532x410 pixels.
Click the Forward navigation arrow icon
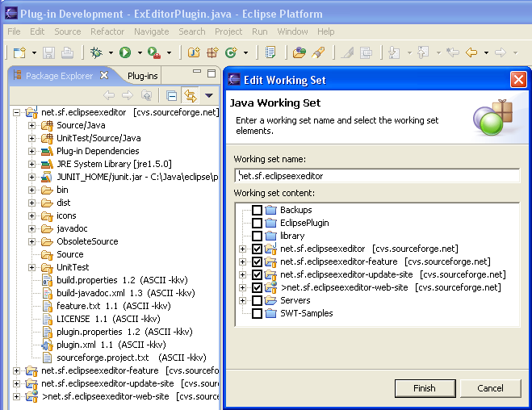point(501,52)
